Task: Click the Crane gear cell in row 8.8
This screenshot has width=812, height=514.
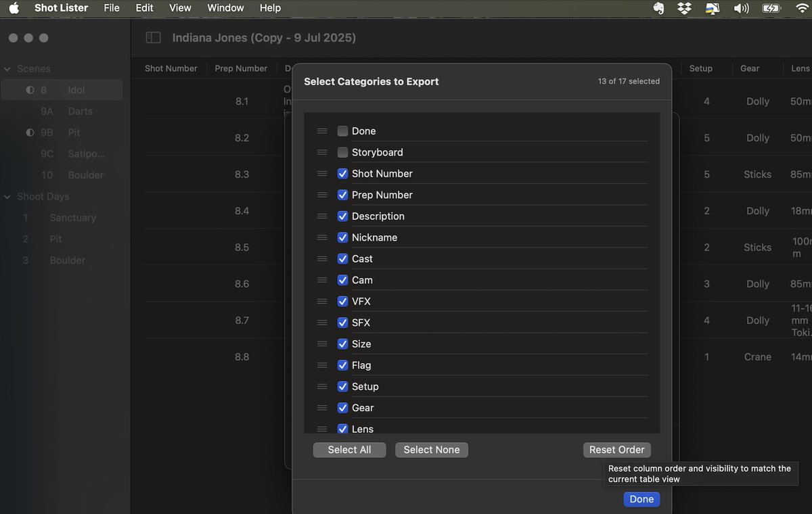Action: click(x=757, y=357)
